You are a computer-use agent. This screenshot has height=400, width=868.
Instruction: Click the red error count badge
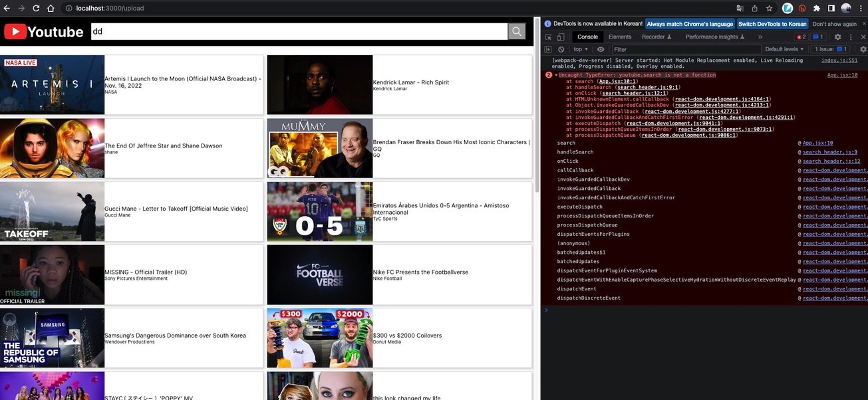(801, 37)
